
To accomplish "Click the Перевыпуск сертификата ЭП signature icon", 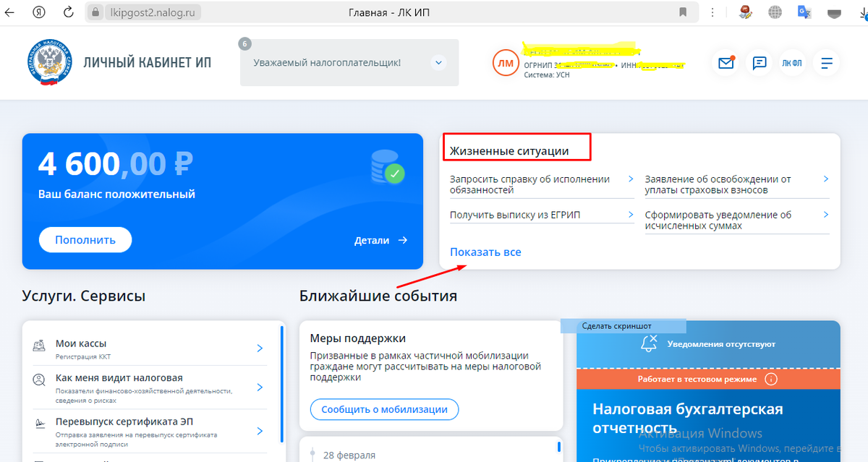I will tap(40, 425).
